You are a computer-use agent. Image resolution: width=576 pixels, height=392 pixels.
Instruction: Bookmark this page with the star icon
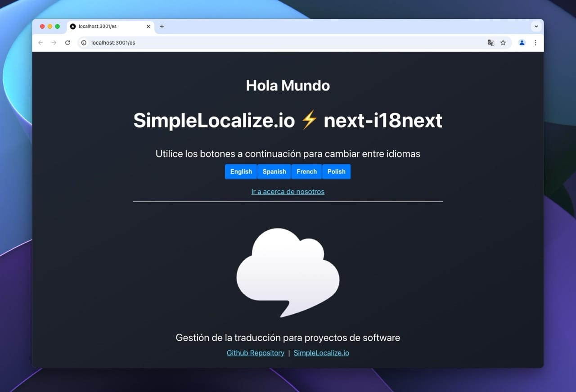click(503, 43)
